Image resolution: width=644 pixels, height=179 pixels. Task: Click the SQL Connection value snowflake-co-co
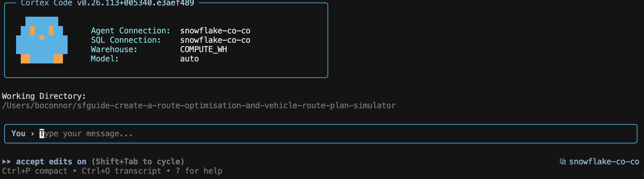(x=215, y=40)
